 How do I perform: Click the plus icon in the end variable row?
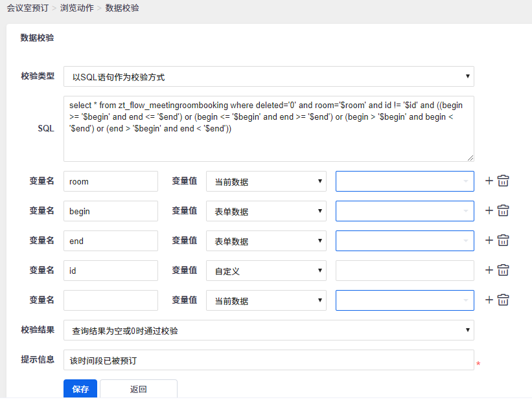tap(489, 241)
